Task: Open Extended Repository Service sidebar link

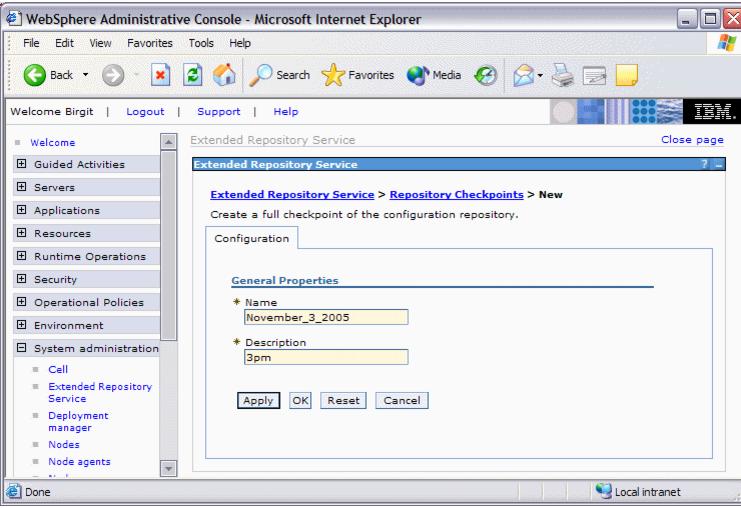Action: [100, 392]
